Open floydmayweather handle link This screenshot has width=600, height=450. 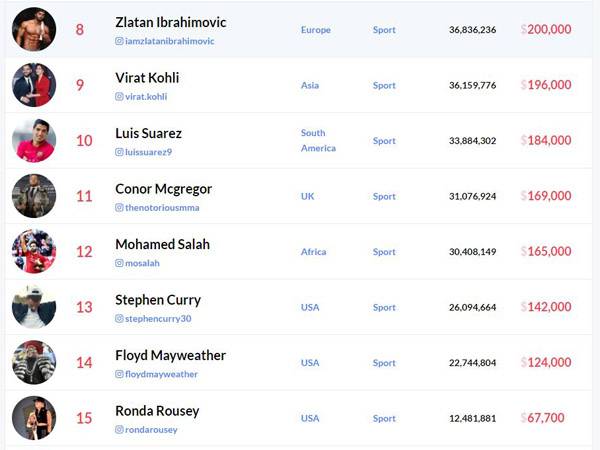pyautogui.click(x=161, y=375)
